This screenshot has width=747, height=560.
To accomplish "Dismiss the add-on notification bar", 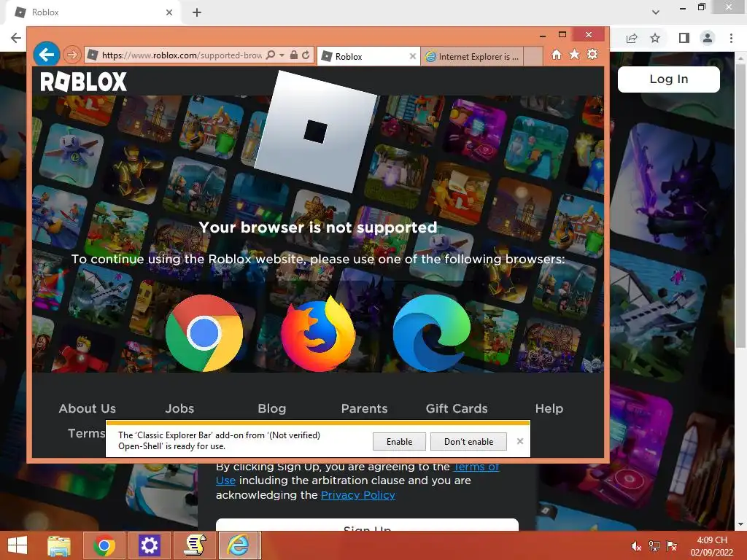I will tap(519, 441).
